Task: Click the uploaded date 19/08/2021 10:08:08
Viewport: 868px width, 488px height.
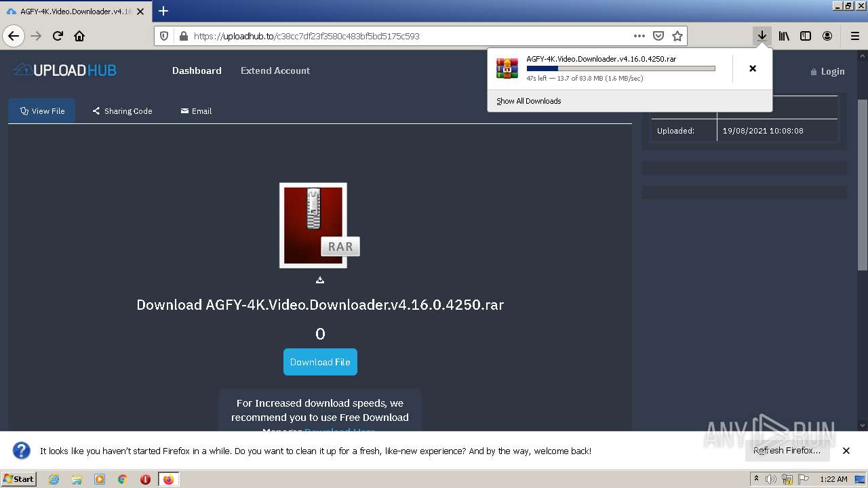Action: (x=763, y=131)
